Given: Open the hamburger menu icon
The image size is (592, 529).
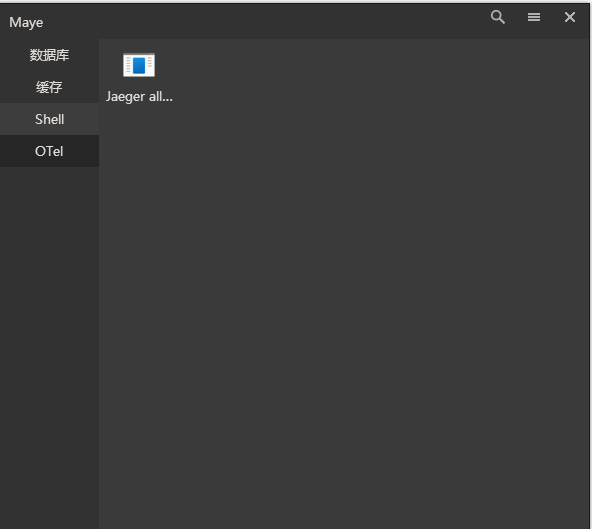Looking at the screenshot, I should point(533,17).
